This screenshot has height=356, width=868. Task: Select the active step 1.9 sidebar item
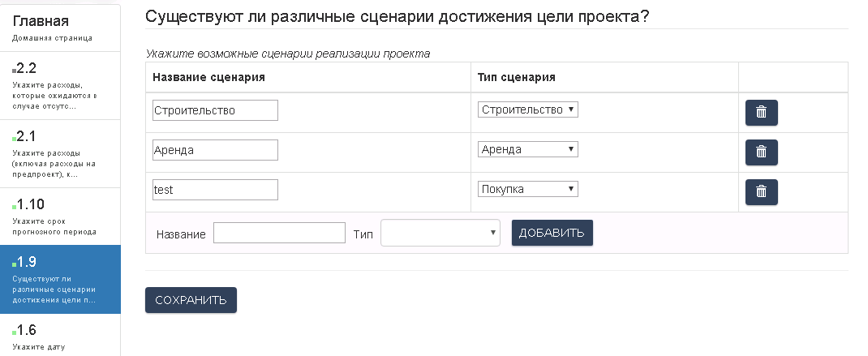point(60,280)
